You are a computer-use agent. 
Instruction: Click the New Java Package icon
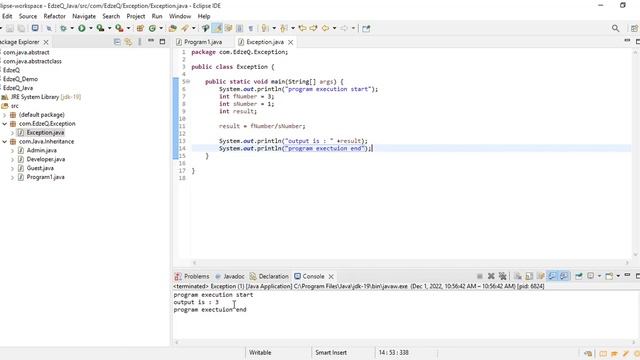point(140,28)
